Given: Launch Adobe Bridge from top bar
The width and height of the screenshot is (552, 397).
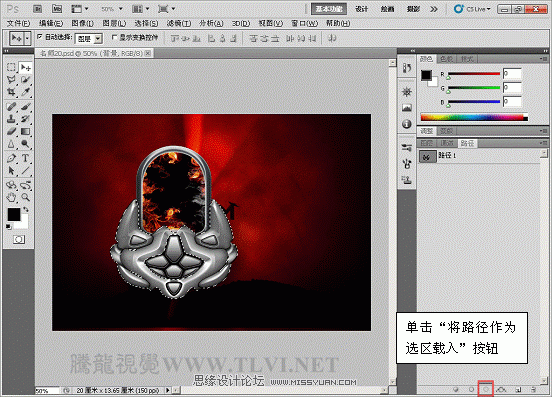Looking at the screenshot, I should (38, 9).
